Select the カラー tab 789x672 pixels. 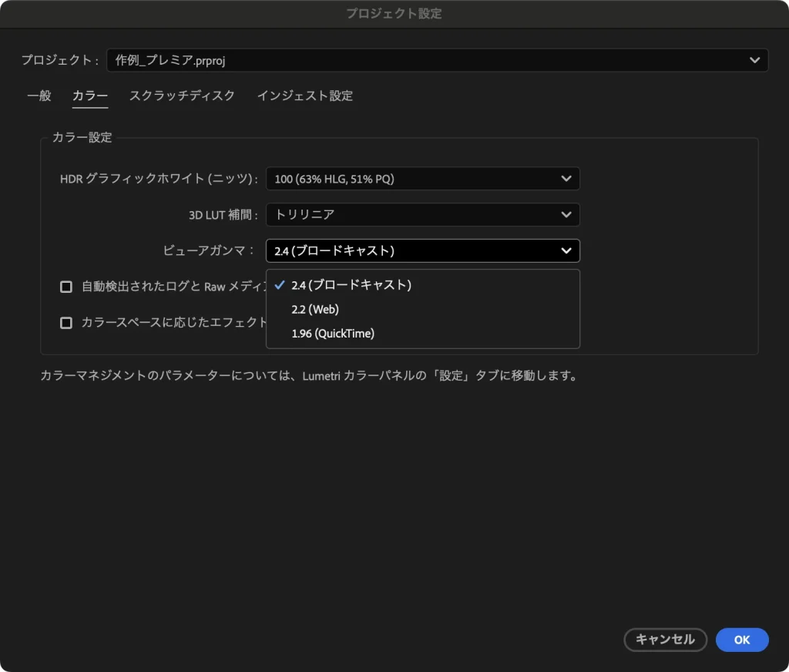pos(90,96)
